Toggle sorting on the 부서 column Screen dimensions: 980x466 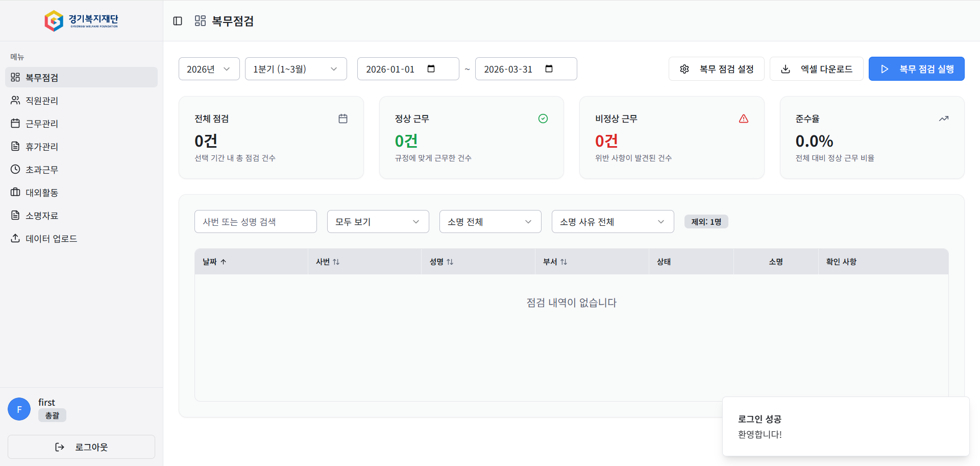coord(556,261)
